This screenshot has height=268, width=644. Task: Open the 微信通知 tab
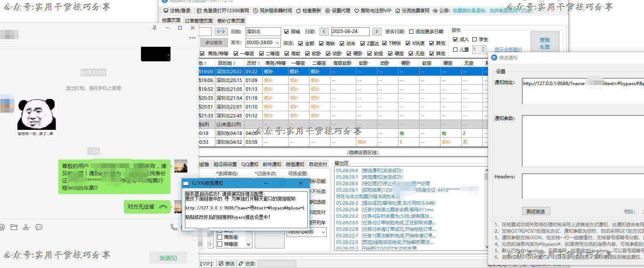[295, 164]
